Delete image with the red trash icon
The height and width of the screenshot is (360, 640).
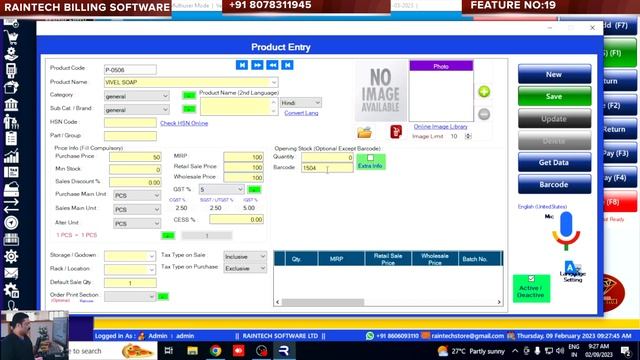[x=396, y=132]
